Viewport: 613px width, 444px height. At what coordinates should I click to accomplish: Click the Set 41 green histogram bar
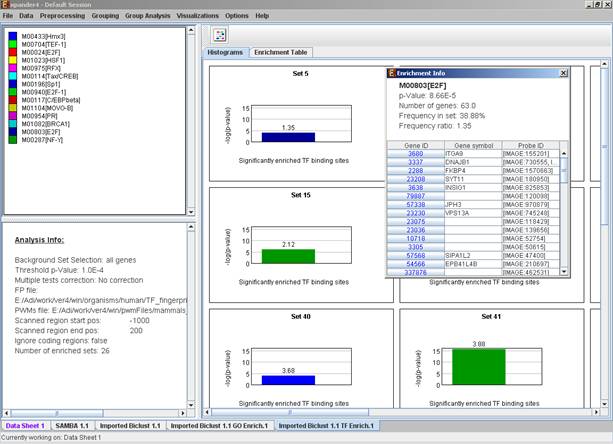click(479, 367)
